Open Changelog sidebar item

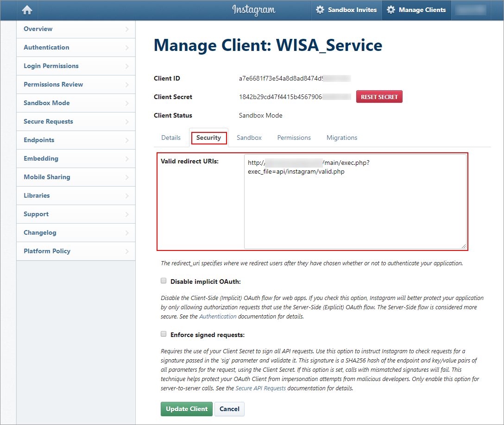(x=76, y=232)
